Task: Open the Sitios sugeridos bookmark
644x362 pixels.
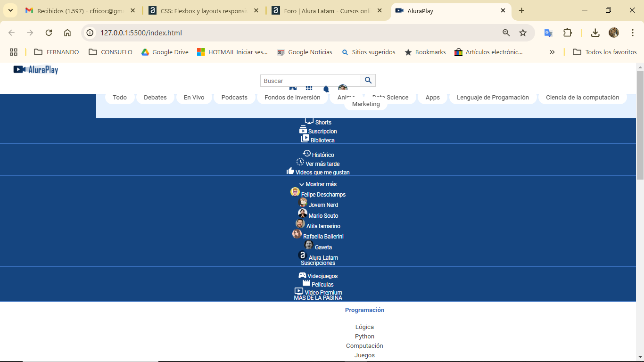Action: pyautogui.click(x=369, y=52)
